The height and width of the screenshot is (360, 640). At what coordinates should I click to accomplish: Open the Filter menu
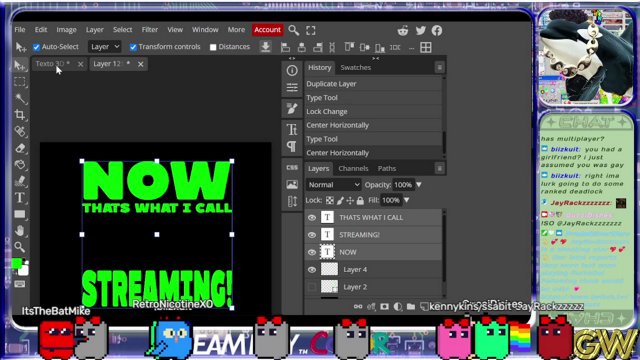tap(150, 30)
